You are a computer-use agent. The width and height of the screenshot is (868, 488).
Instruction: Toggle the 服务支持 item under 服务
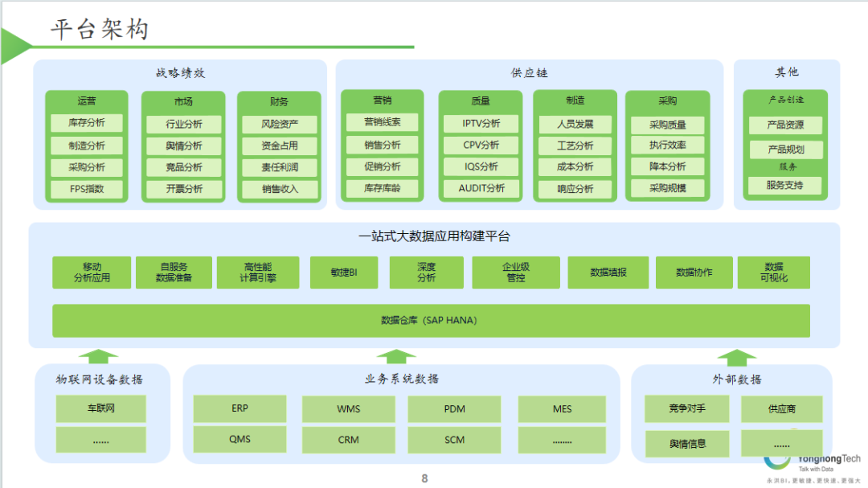pyautogui.click(x=784, y=186)
